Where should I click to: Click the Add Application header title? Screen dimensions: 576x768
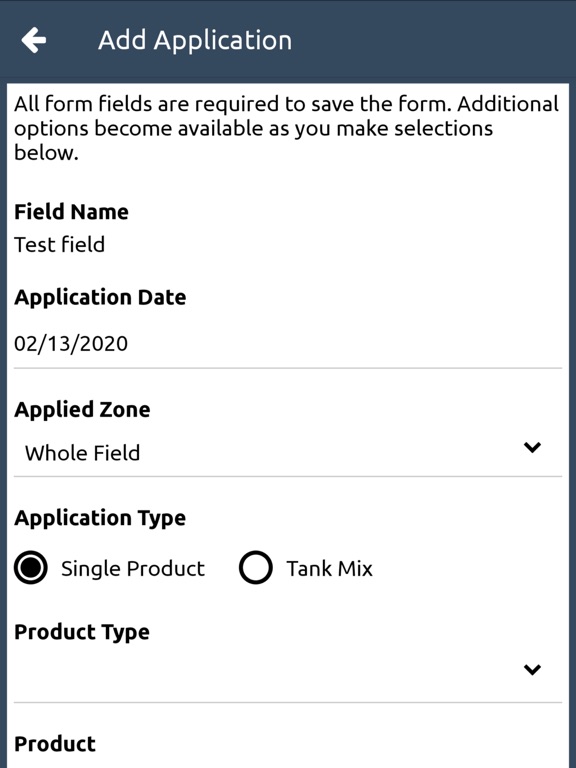coord(195,40)
